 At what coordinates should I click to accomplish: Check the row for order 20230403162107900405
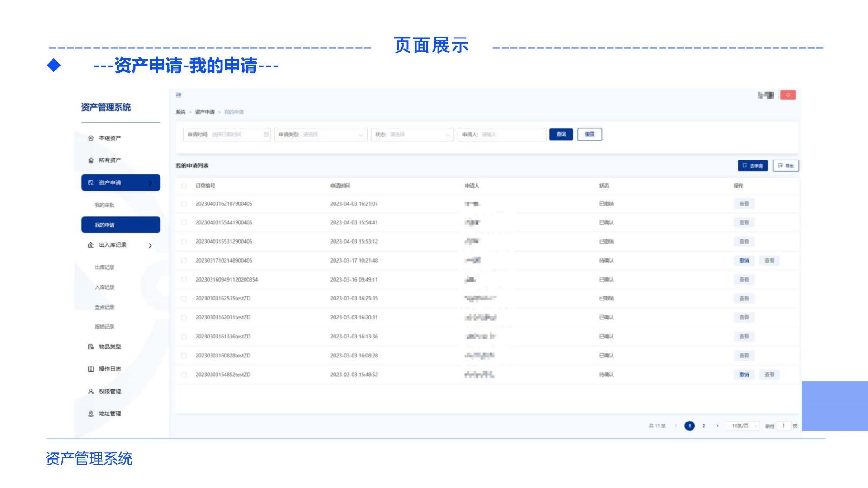coord(184,204)
